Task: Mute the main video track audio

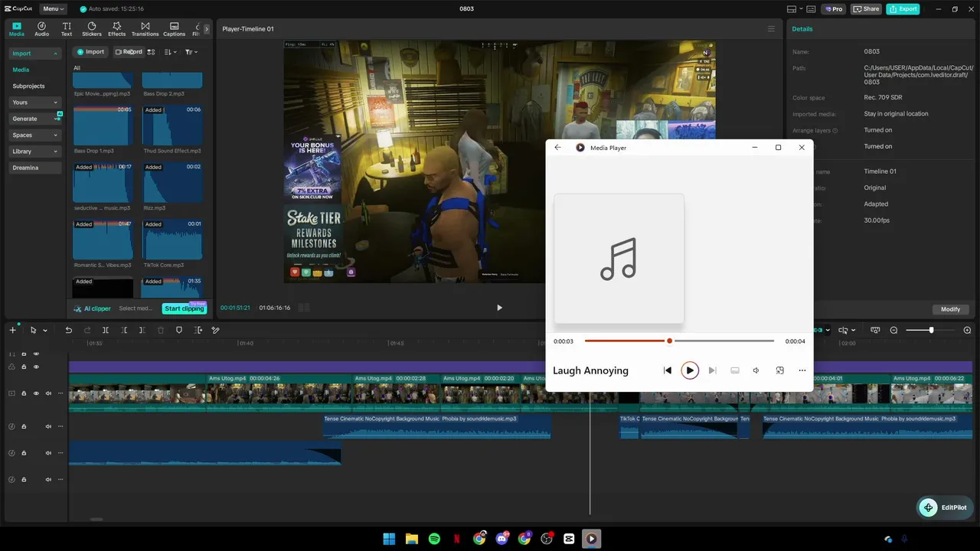Action: (x=48, y=393)
